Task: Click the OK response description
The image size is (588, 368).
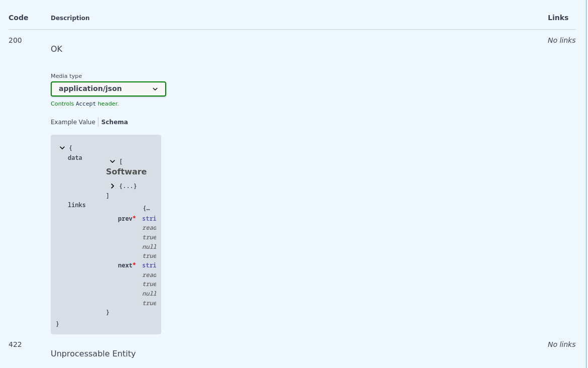Action: 56,49
